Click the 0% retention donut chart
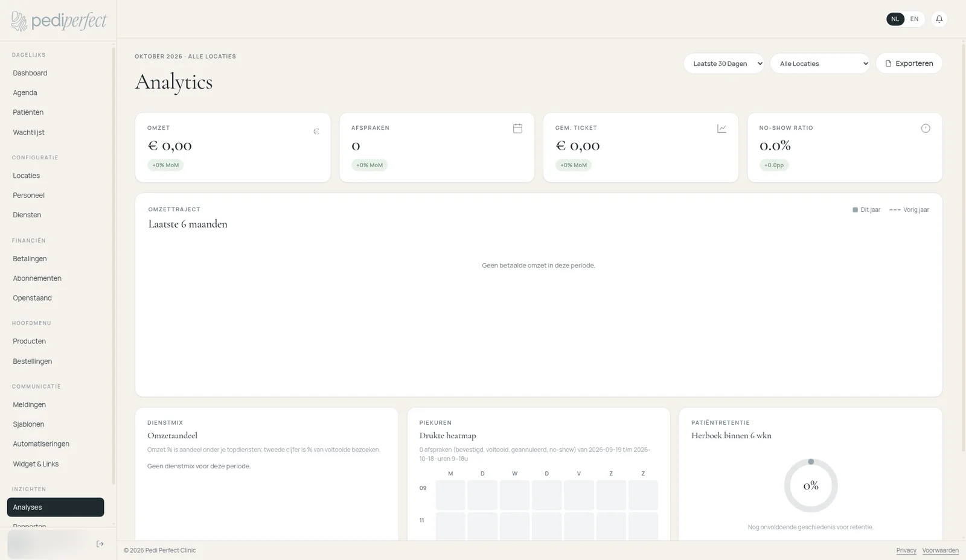The width and height of the screenshot is (966, 560). (811, 486)
